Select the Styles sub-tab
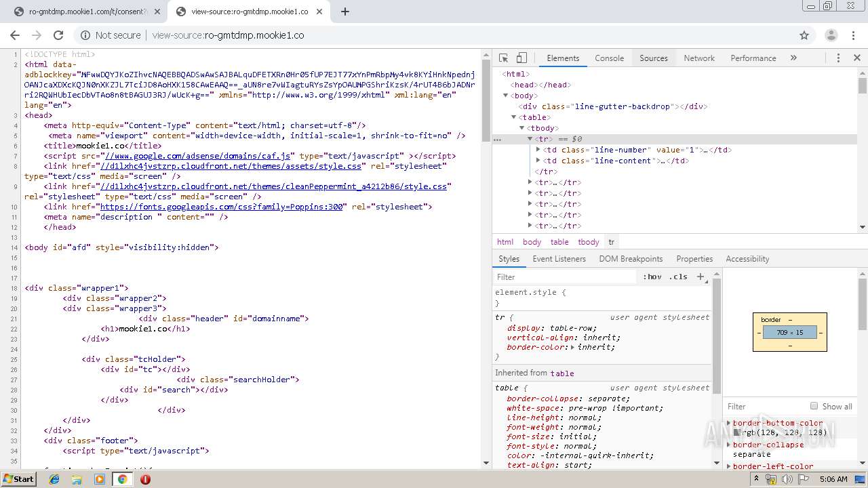The image size is (868, 488). [509, 259]
